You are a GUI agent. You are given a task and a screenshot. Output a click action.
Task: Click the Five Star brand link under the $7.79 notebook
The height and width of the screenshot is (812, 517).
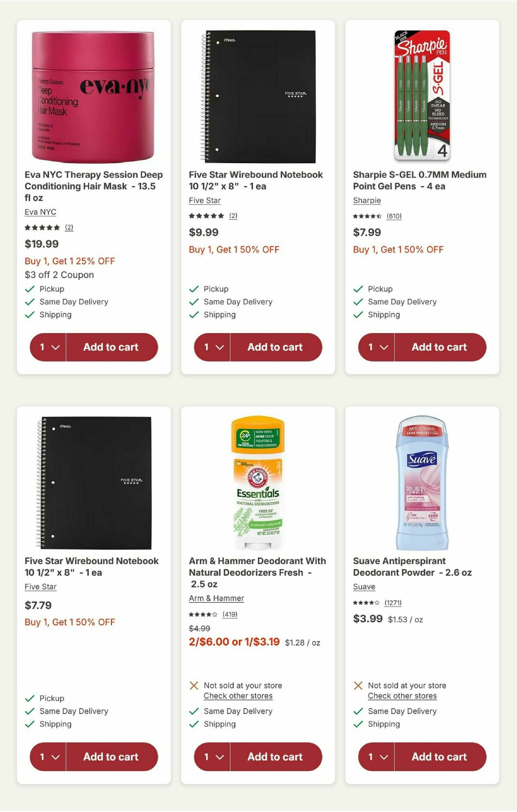coord(40,587)
